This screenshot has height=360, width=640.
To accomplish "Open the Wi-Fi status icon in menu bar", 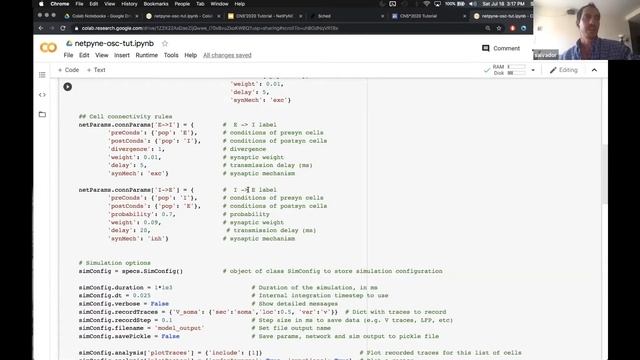I will [x=427, y=4].
